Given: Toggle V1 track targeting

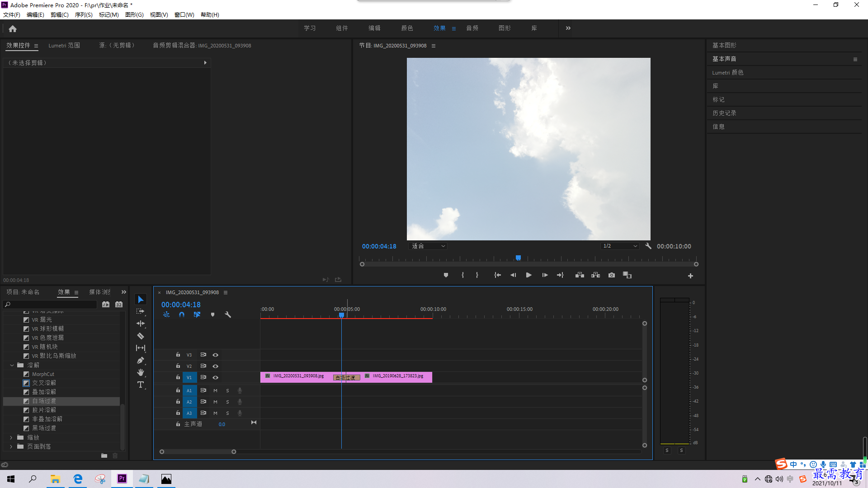Looking at the screenshot, I should point(189,378).
